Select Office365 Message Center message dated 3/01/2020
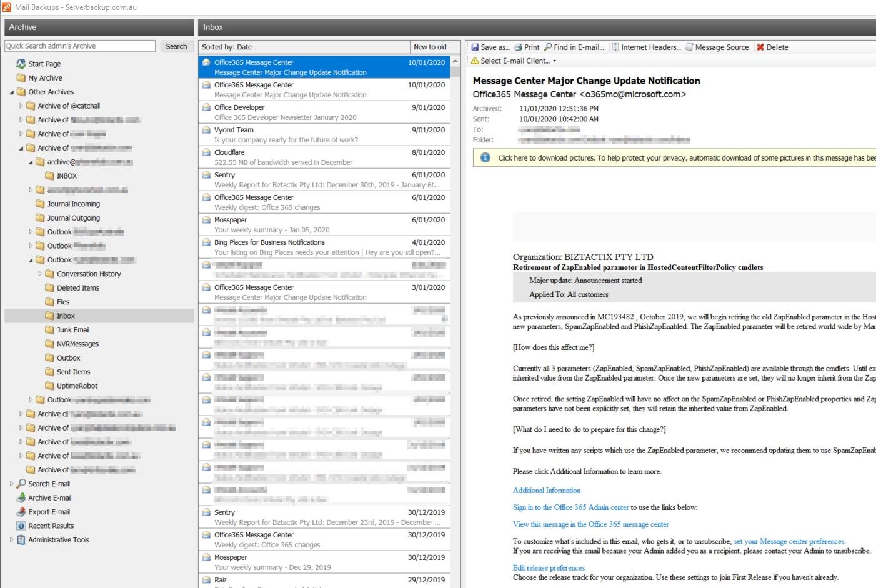The width and height of the screenshot is (876, 588). (324, 292)
